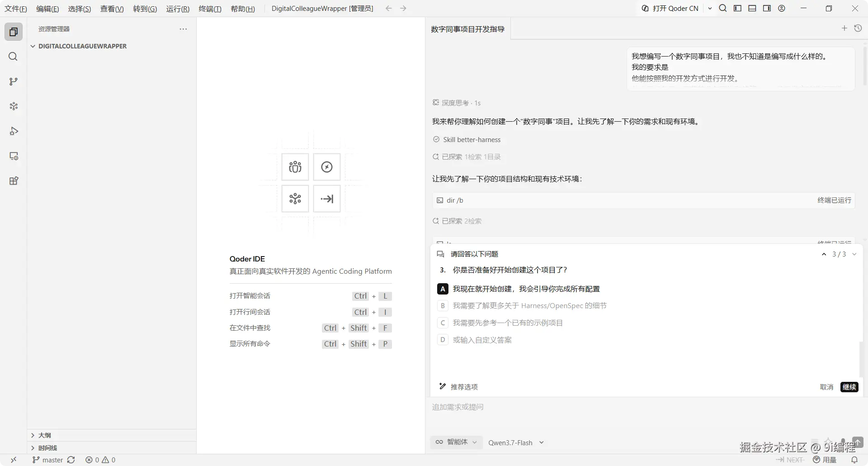Go back with the left arrow
Image resolution: width=868 pixels, height=466 pixels.
(x=388, y=8)
